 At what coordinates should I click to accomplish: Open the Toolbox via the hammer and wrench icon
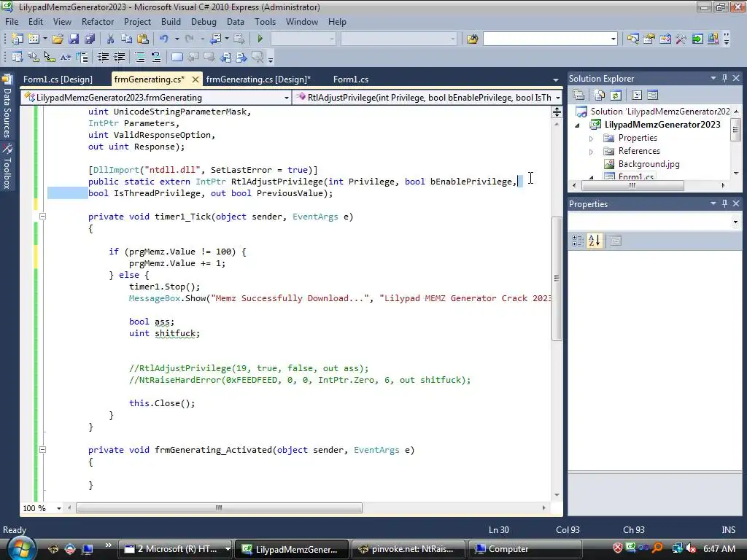pos(681,39)
